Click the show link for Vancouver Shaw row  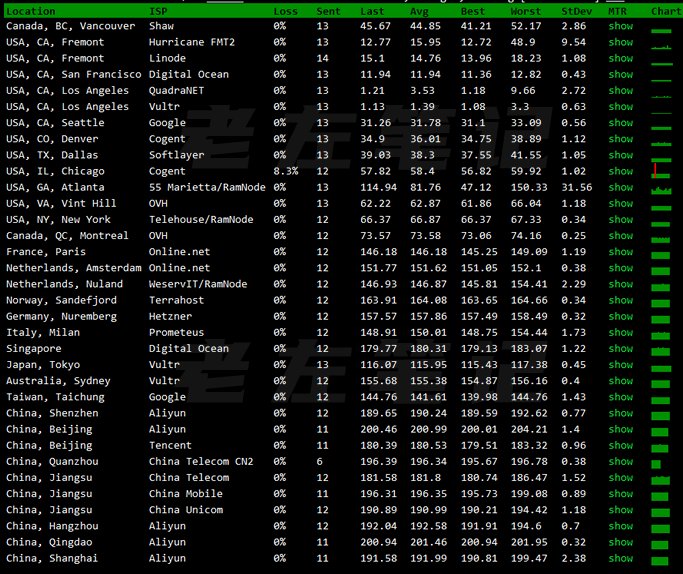pos(620,26)
